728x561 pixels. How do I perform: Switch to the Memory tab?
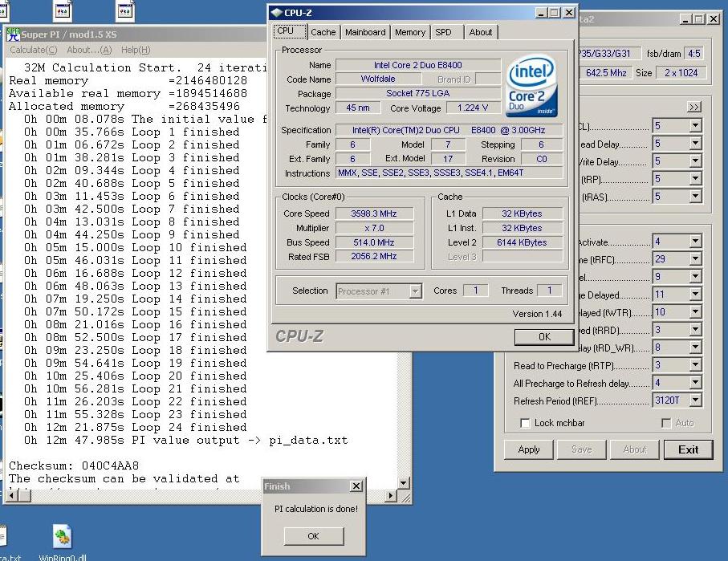[x=410, y=32]
